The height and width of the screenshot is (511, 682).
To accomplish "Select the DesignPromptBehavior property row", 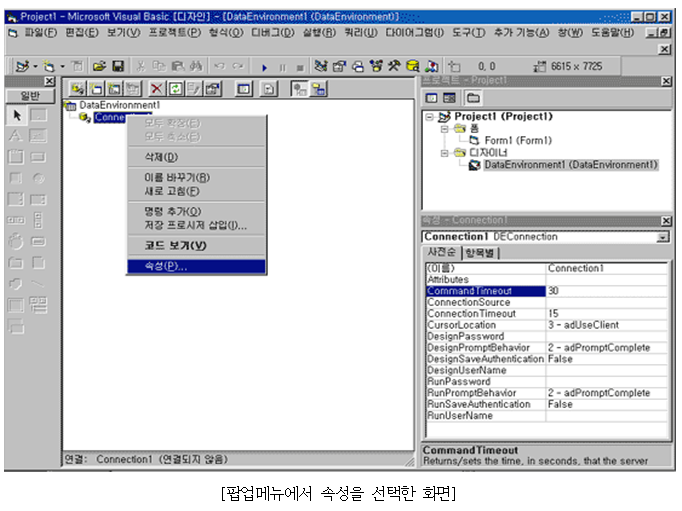I will point(546,347).
